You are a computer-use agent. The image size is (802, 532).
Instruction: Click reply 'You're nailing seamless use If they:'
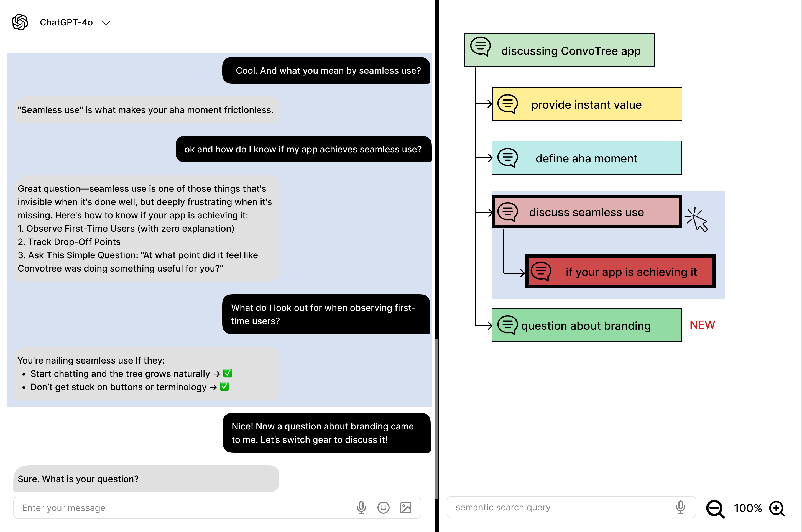pyautogui.click(x=146, y=374)
